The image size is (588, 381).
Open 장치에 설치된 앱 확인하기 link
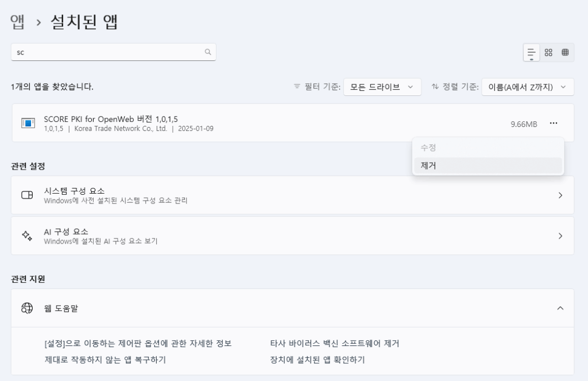(x=317, y=360)
